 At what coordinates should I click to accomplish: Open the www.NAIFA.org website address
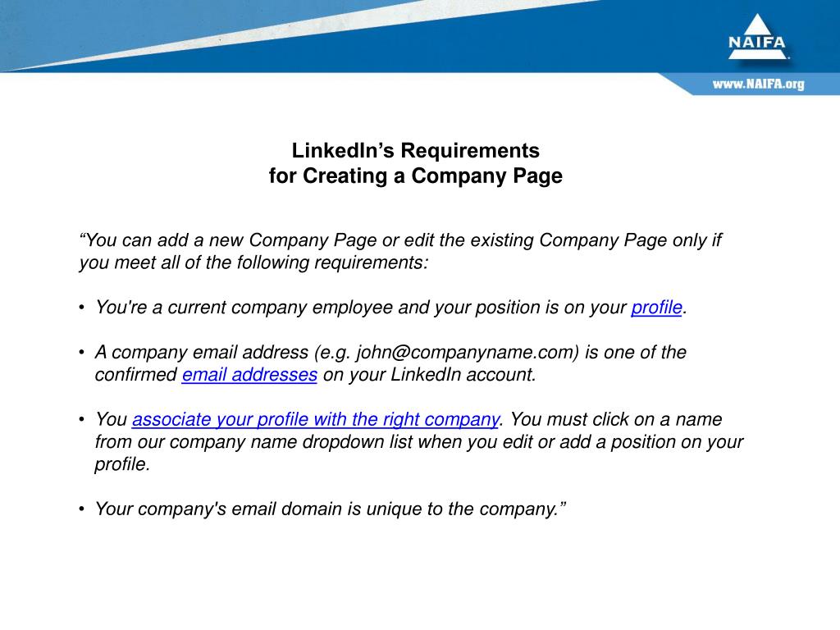757,84
